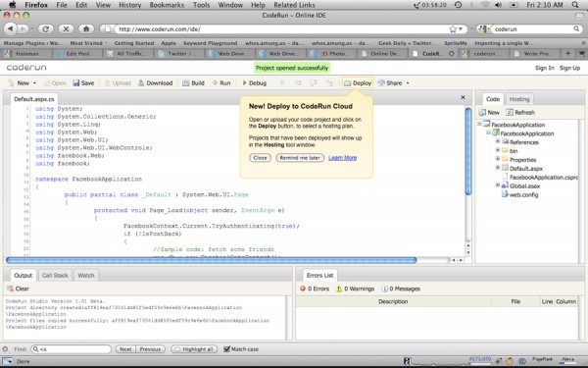This screenshot has height=368, width=588.
Task: Toggle the Match case checkbox
Action: [226, 349]
